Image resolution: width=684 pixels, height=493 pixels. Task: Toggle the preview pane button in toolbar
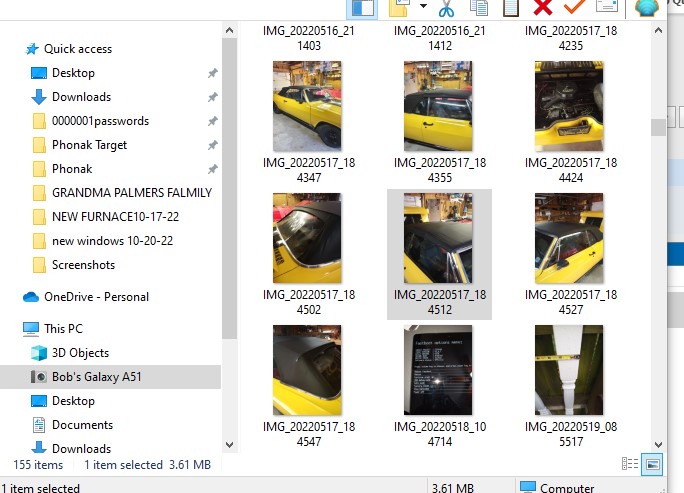pos(361,8)
